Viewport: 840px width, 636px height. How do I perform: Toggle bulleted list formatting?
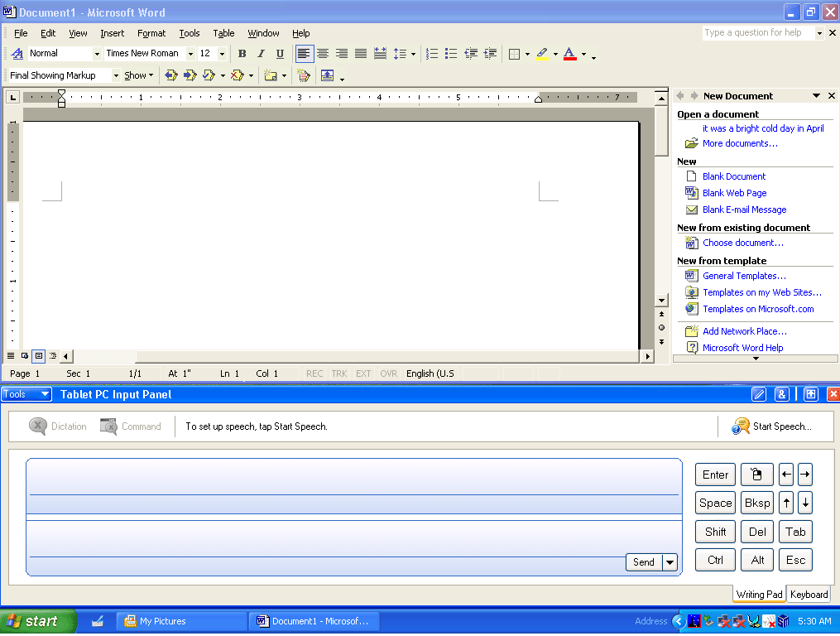(x=451, y=54)
